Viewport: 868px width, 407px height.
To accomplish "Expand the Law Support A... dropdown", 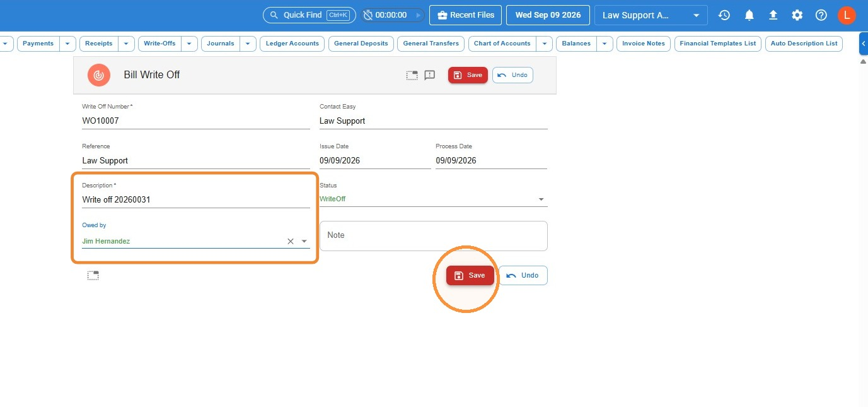I will click(x=651, y=15).
